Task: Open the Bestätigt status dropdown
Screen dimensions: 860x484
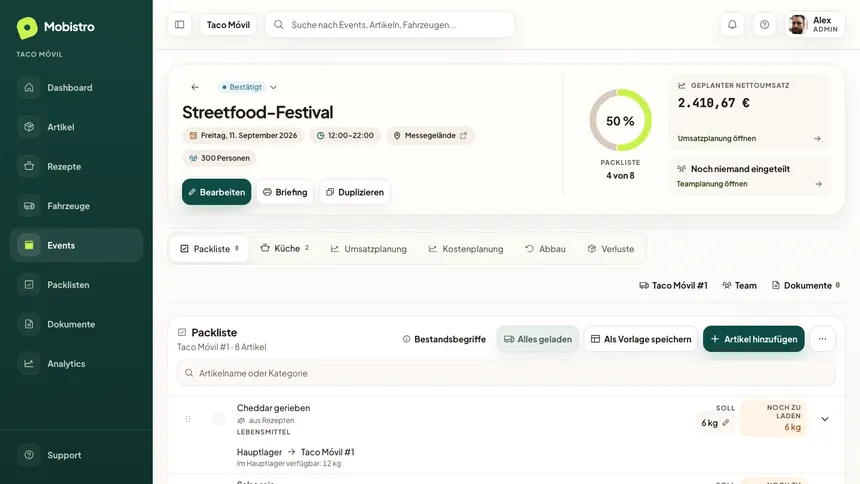Action: point(248,87)
